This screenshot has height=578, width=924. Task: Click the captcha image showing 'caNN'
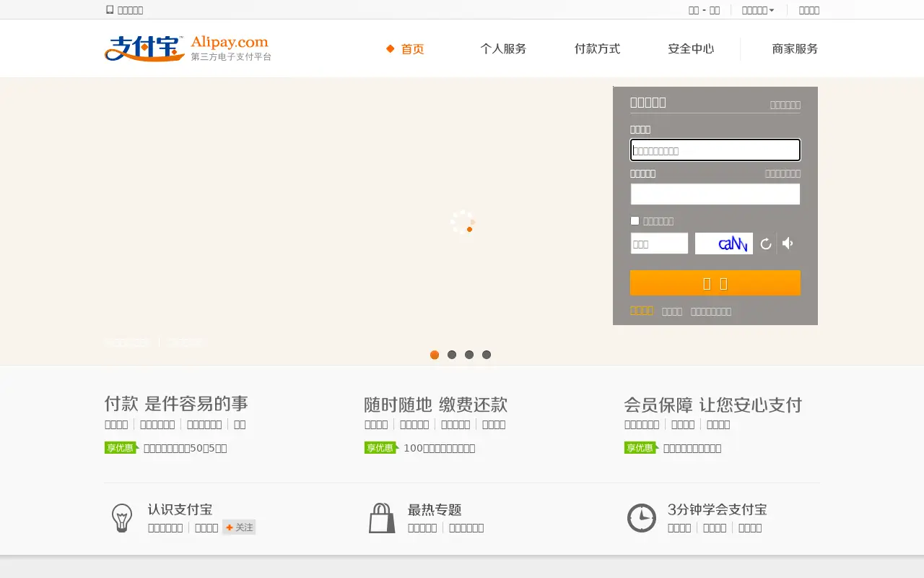point(724,243)
